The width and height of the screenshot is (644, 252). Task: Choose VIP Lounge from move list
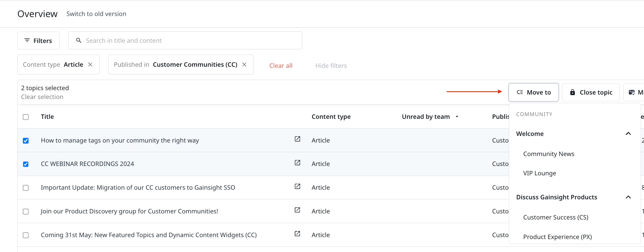(539, 173)
